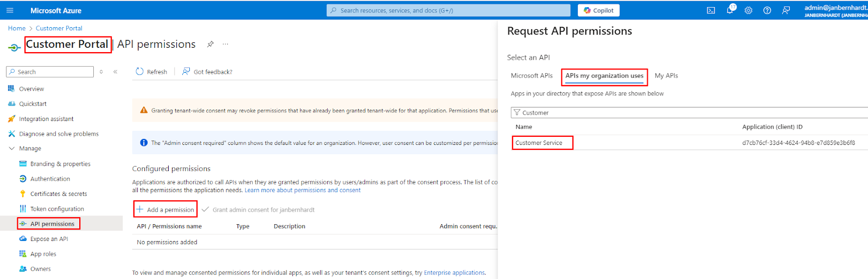868x279 pixels.
Task: Open Token configuration
Action: 57,209
